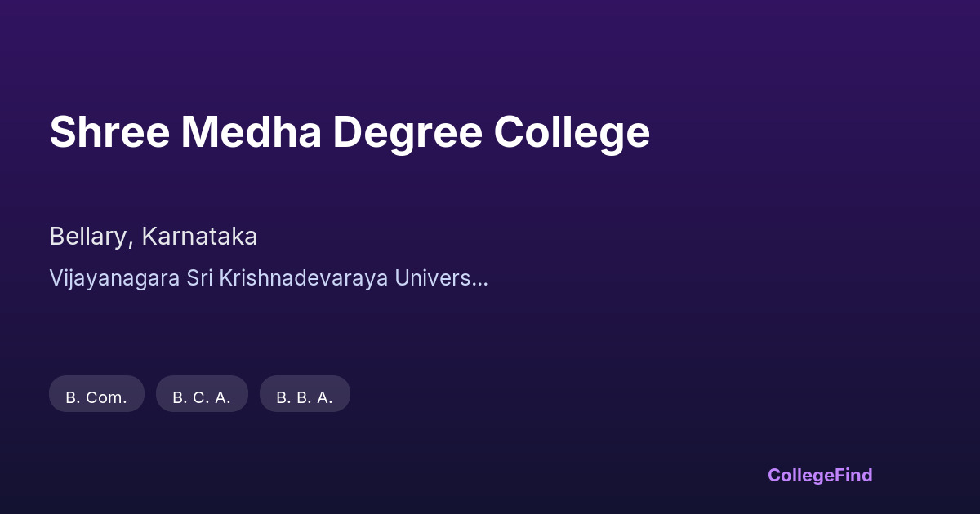Click the word "Degree" in the title

[x=407, y=132]
